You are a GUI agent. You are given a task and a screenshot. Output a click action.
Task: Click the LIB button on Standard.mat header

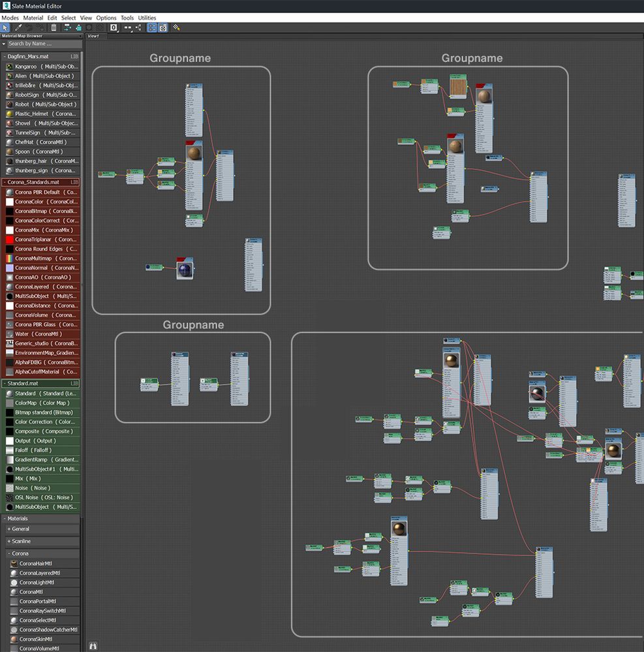(74, 383)
